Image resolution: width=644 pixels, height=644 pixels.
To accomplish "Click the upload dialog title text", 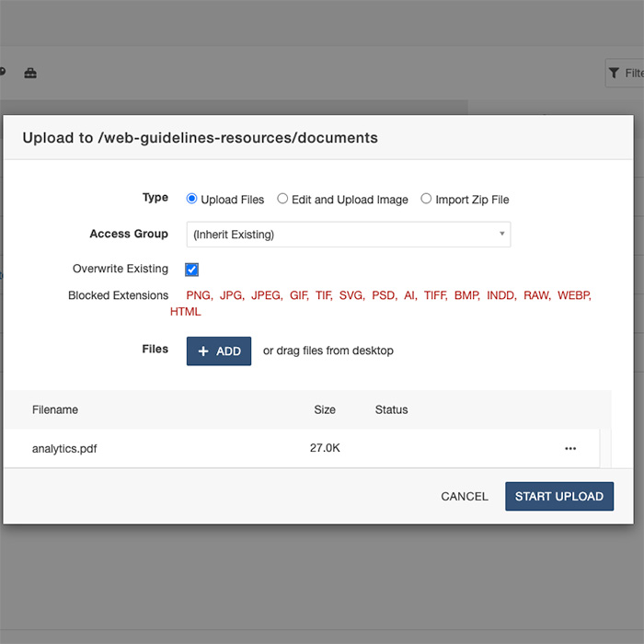I will tap(200, 138).
